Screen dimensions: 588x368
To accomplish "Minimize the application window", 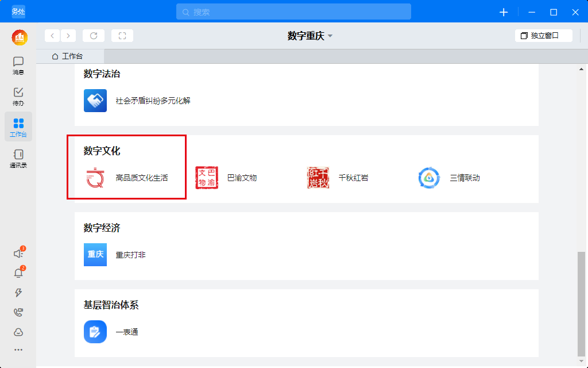I will 532,13.
